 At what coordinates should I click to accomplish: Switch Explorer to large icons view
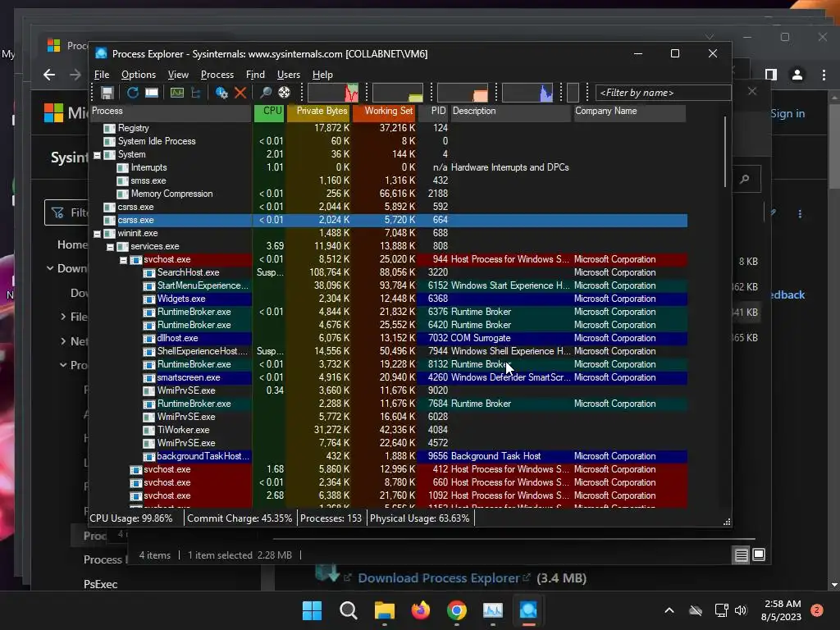point(759,555)
